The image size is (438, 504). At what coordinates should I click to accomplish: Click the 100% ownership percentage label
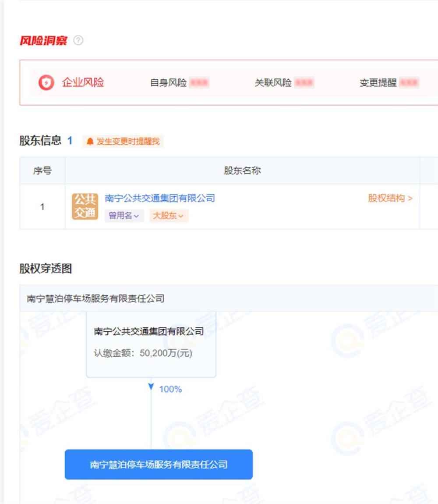170,389
